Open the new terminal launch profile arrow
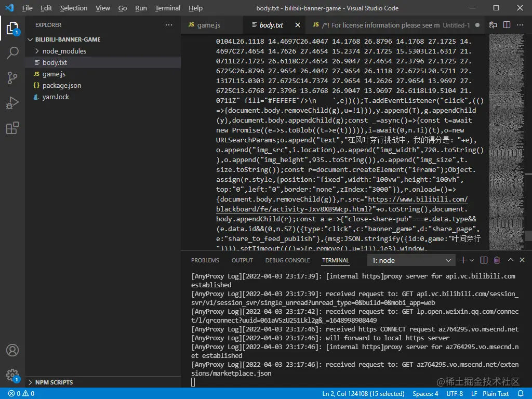The image size is (532, 399). click(x=472, y=261)
